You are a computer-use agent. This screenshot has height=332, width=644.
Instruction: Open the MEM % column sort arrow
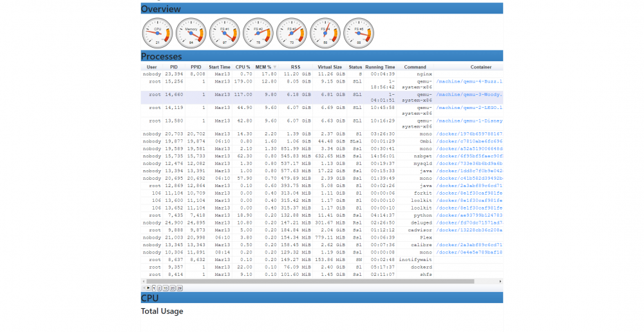click(275, 67)
